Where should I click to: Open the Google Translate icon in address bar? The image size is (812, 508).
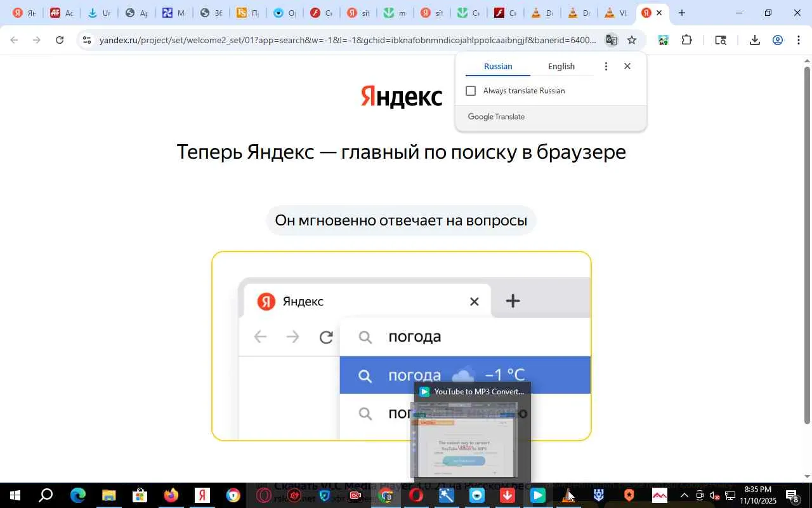pos(611,40)
